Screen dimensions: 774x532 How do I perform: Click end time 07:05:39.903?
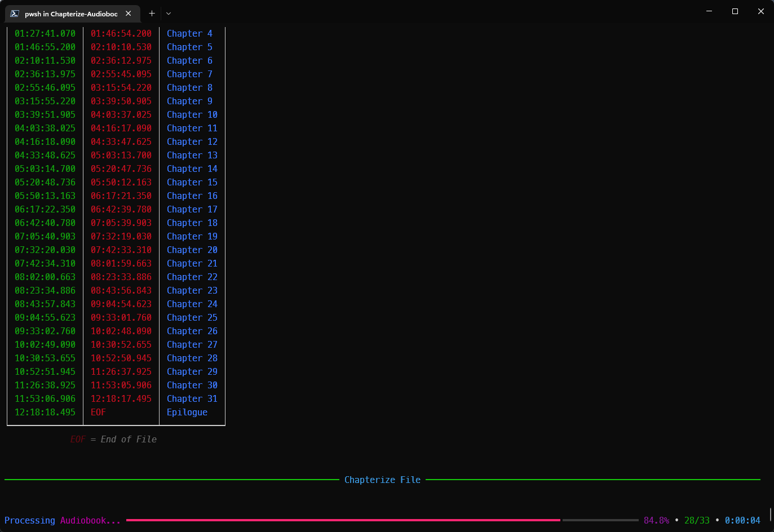[x=121, y=223]
